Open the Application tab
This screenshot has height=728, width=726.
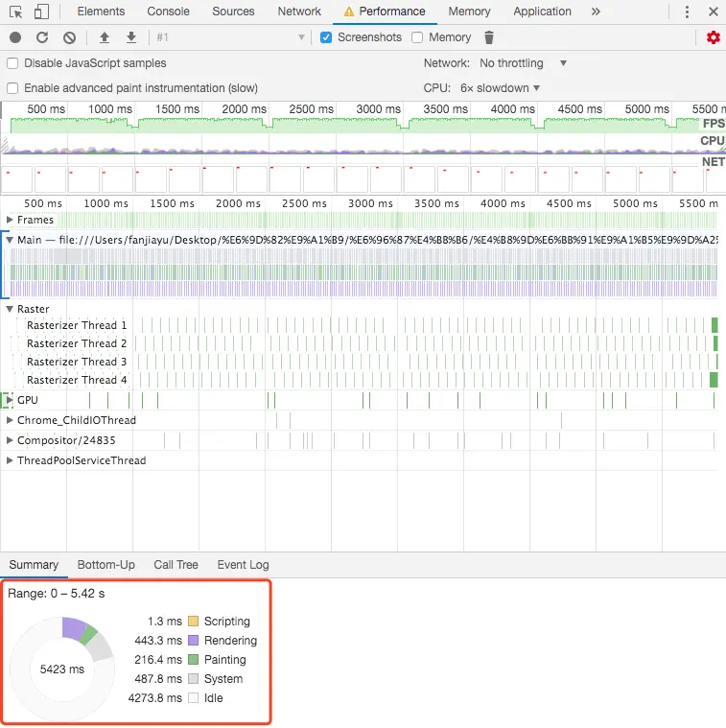coord(542,12)
